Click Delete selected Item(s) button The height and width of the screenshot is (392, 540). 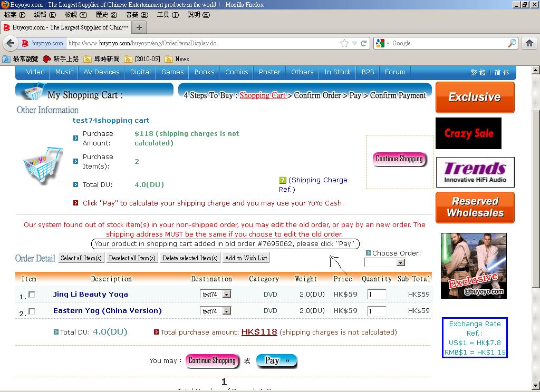pyautogui.click(x=190, y=258)
